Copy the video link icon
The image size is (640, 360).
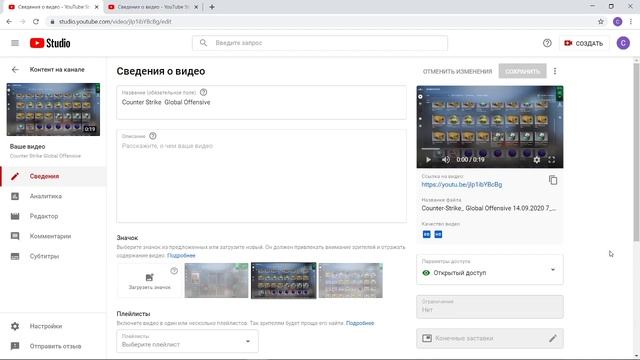pyautogui.click(x=553, y=180)
